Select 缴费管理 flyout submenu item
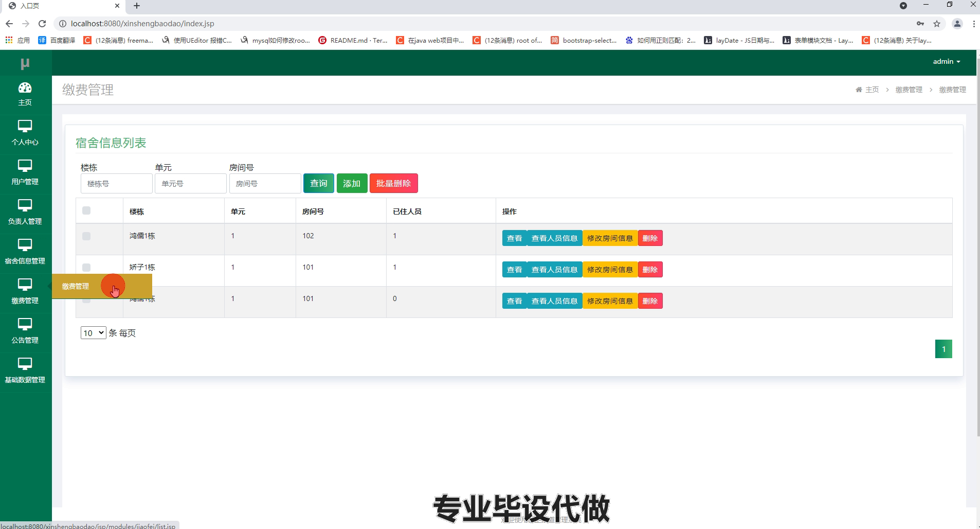The width and height of the screenshot is (980, 529). click(102, 286)
